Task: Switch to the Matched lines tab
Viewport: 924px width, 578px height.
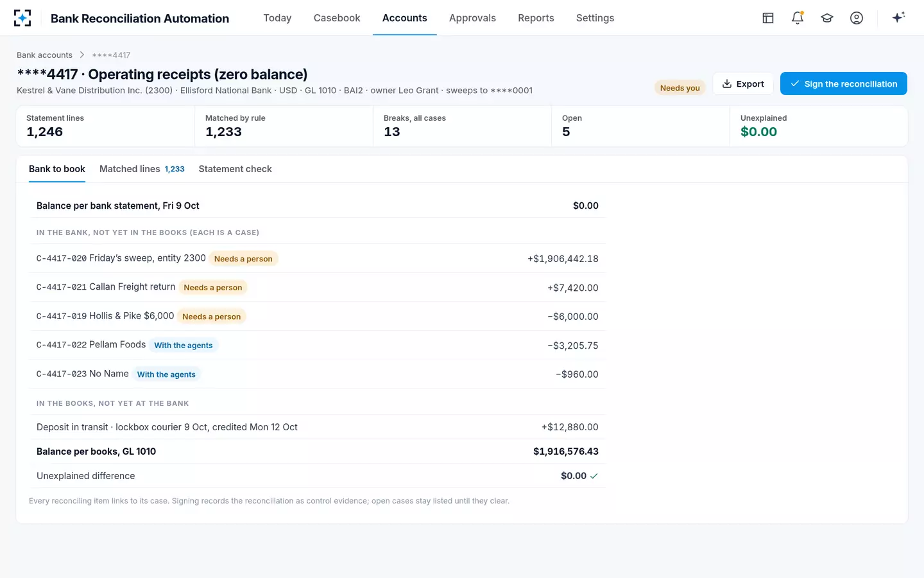Action: click(x=142, y=169)
